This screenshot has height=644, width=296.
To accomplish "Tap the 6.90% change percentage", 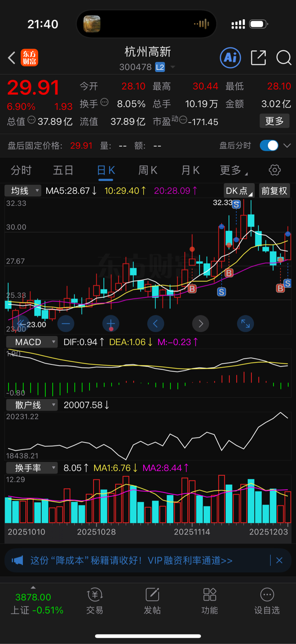I will 21,106.
